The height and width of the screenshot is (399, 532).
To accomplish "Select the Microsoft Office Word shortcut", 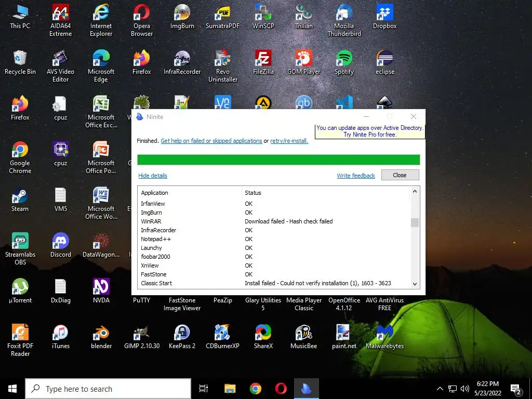I will (101, 203).
